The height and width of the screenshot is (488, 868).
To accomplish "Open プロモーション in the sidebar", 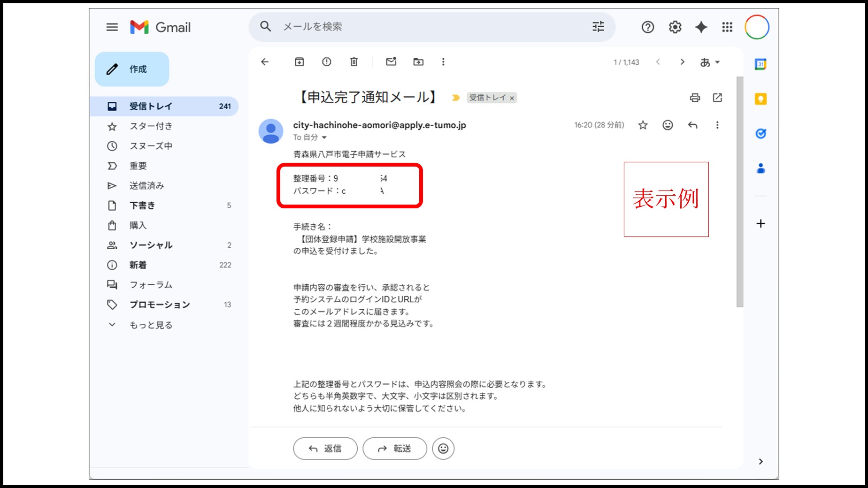I will pos(160,304).
